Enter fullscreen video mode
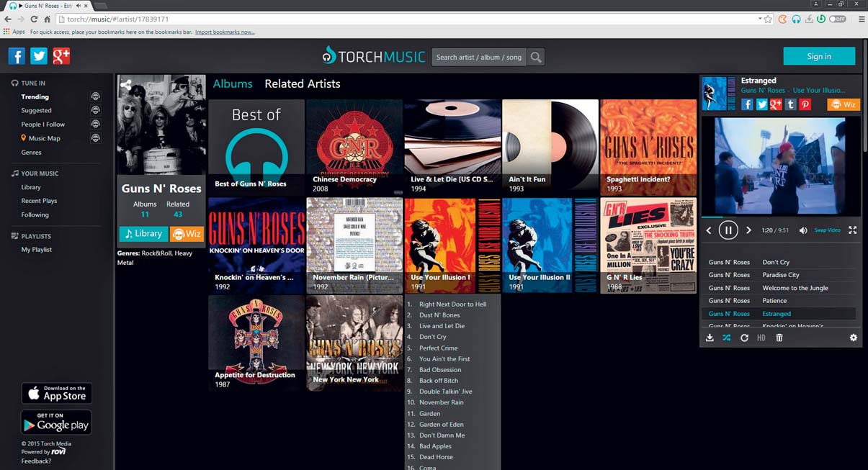The height and width of the screenshot is (470, 868). pos(853,230)
